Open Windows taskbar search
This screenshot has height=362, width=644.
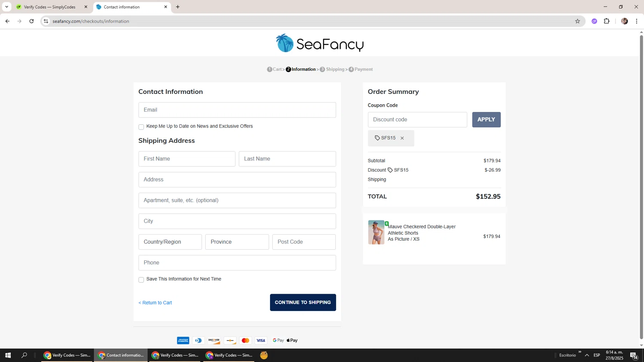(24, 355)
